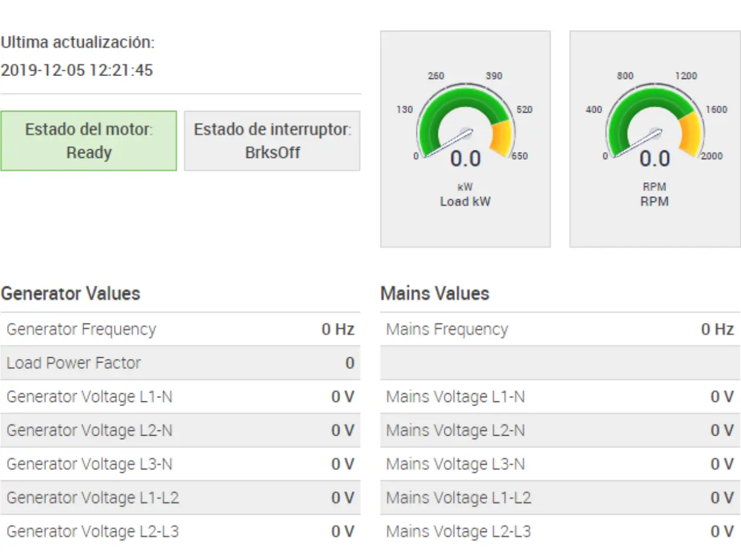Click the Mains Values heading
This screenshot has width=741, height=560.
435,293
